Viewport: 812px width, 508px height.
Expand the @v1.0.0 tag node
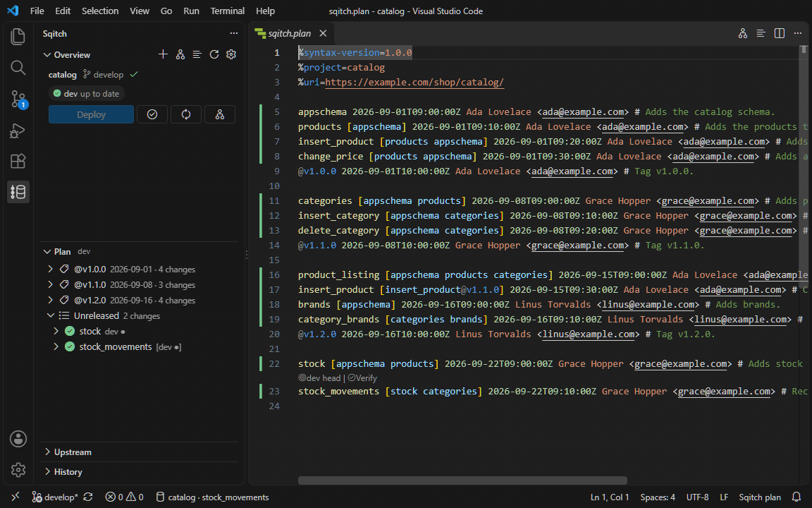coord(50,269)
